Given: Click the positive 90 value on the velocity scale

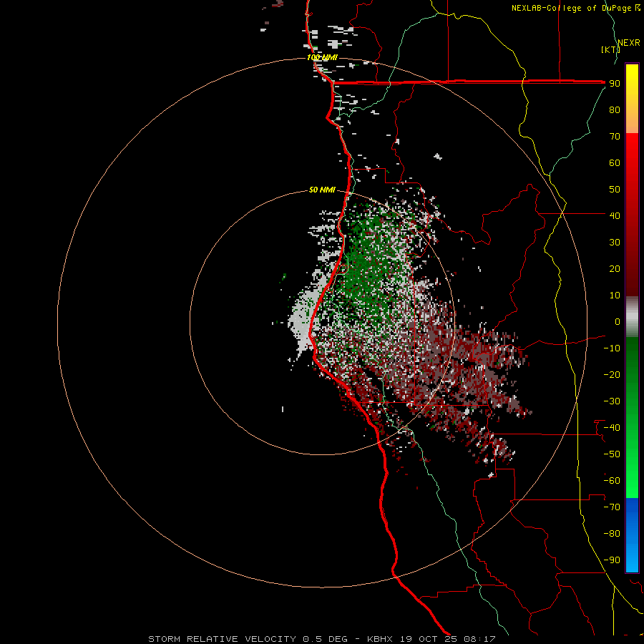Looking at the screenshot, I should coord(615,84).
